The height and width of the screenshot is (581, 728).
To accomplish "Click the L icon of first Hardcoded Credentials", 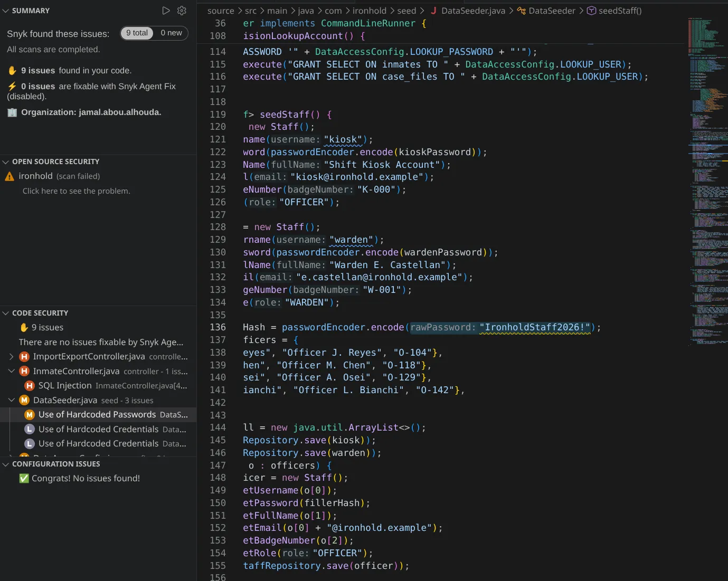I will tap(30, 430).
